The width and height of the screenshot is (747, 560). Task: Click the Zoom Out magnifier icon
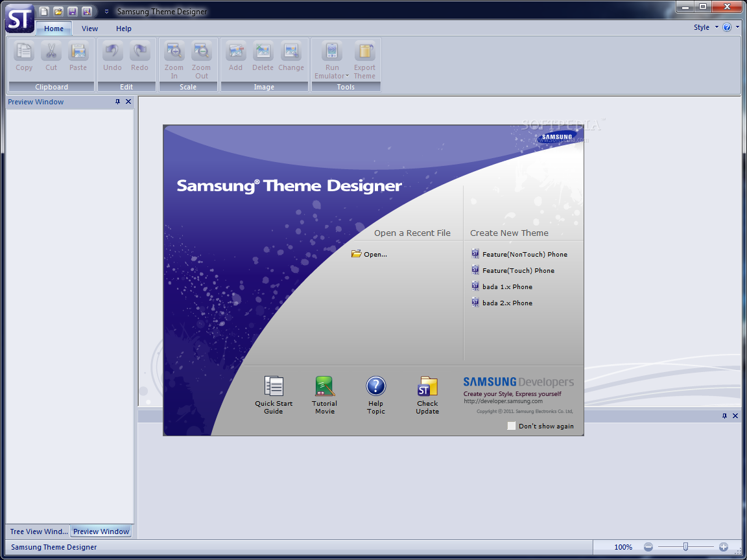[x=202, y=51]
